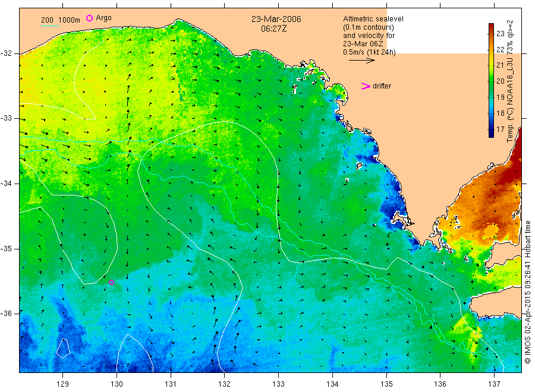Click the longitude label 136
Viewport: 535px width, 392px height.
pos(440,384)
